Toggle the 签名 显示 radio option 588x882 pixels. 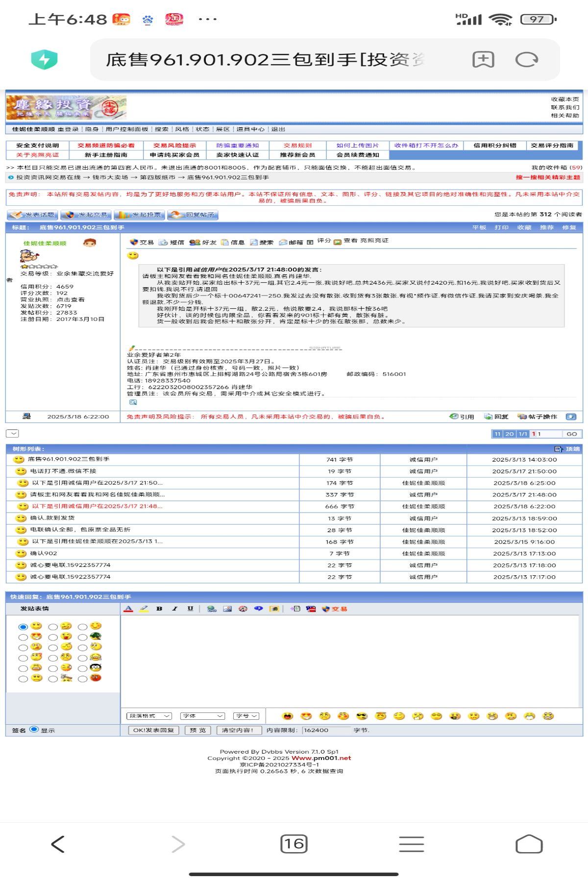pos(34,730)
